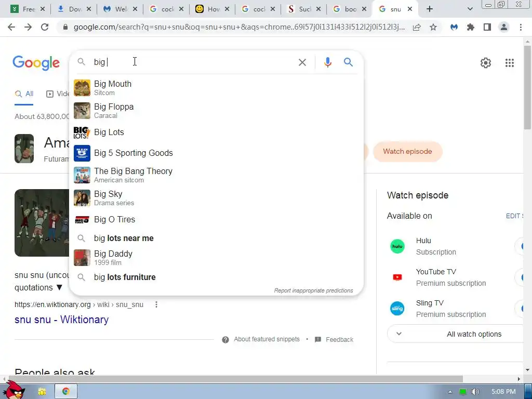Click in the Google search text field
This screenshot has width=532, height=399.
(192, 62)
